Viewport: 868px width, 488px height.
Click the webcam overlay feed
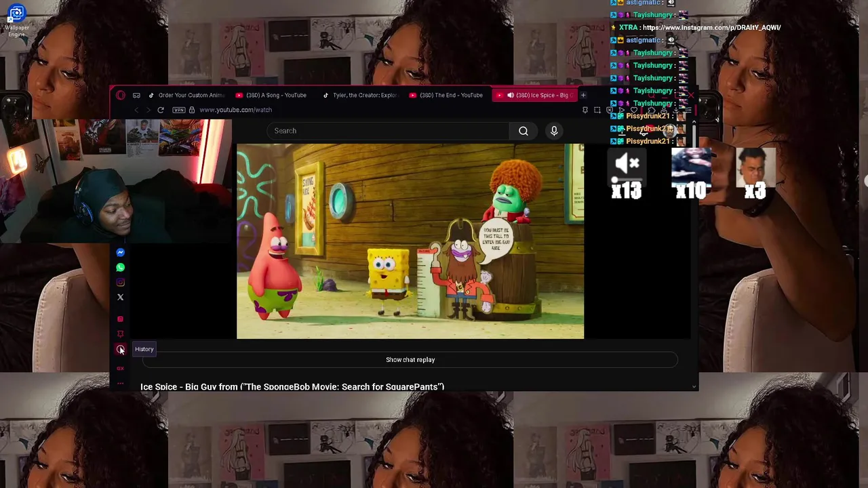point(115,181)
